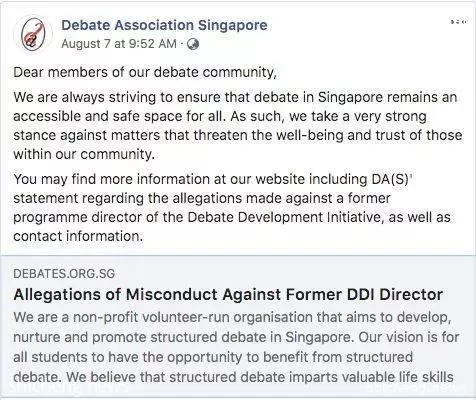The image size is (476, 400).
Task: Click the public globe privacy icon
Action: point(193,44)
